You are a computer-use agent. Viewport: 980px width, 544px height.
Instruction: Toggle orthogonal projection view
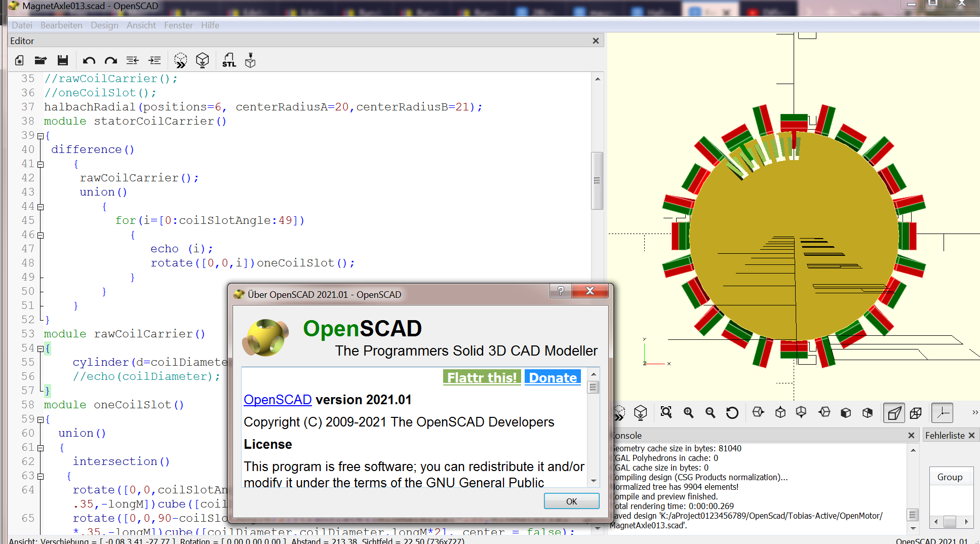click(916, 413)
